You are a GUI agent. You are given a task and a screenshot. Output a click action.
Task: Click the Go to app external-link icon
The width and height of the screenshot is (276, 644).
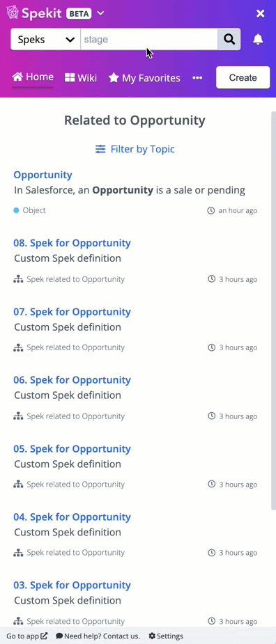44,636
